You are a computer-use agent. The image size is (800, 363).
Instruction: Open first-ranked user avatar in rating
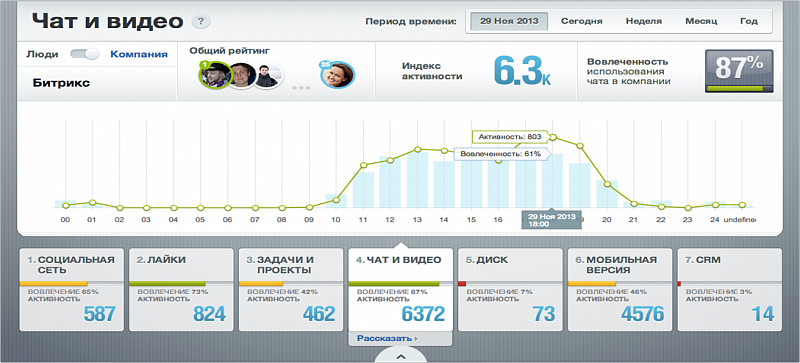point(214,75)
